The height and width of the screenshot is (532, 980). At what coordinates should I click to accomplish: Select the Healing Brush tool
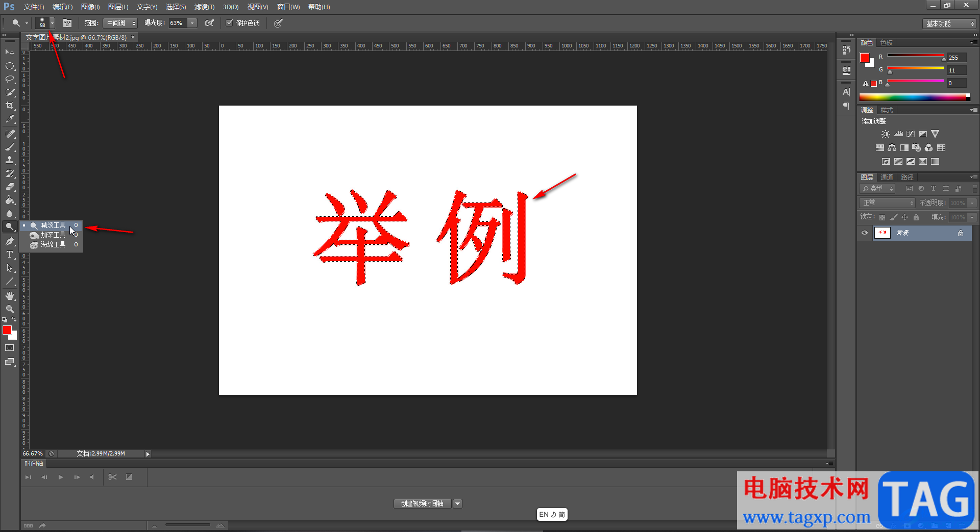pyautogui.click(x=10, y=134)
